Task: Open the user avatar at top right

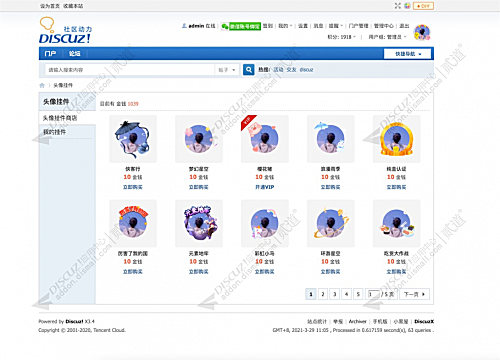Action: coord(422,32)
